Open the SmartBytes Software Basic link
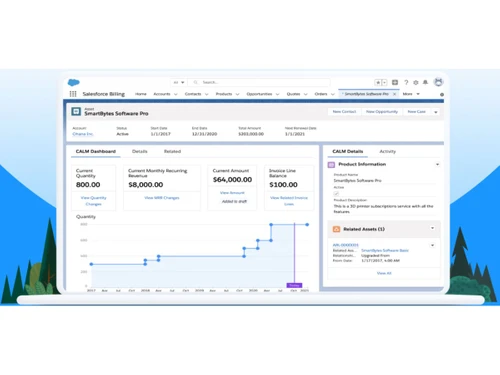Screen dimensions: 500x375 [385, 250]
